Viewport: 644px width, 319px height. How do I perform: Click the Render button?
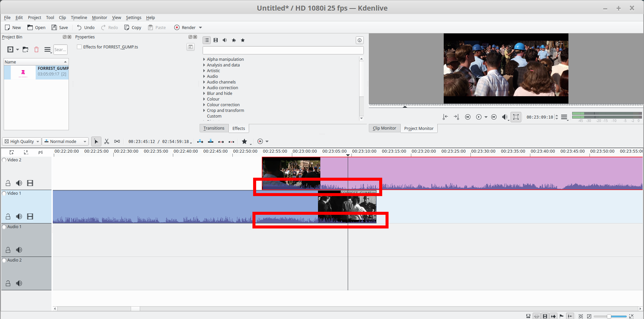point(185,28)
